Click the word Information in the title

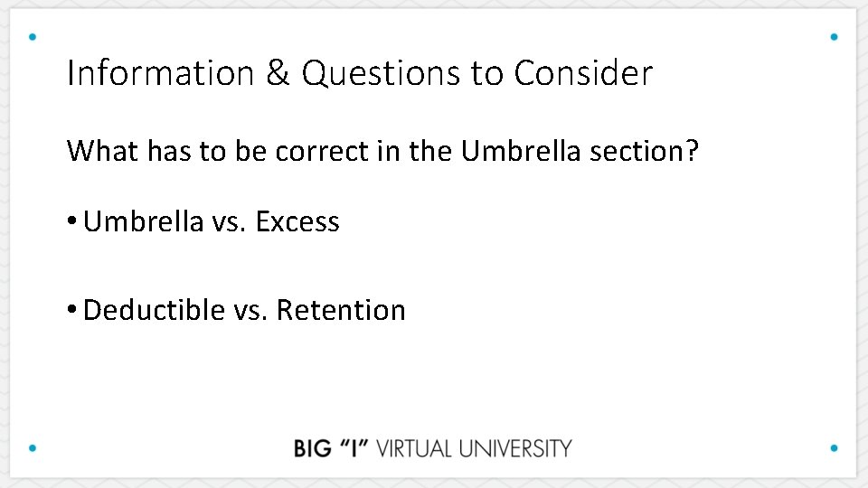(x=159, y=73)
